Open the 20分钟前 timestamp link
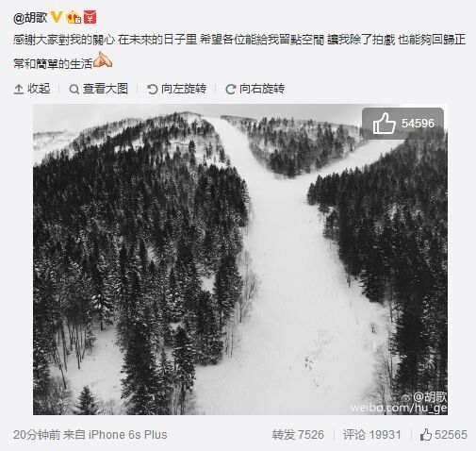 pos(37,435)
